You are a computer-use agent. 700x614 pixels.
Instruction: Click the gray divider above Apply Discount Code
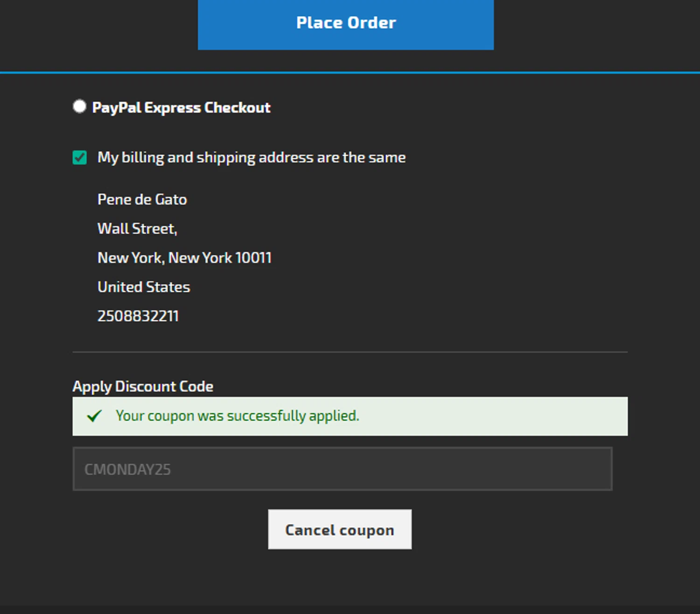350,352
